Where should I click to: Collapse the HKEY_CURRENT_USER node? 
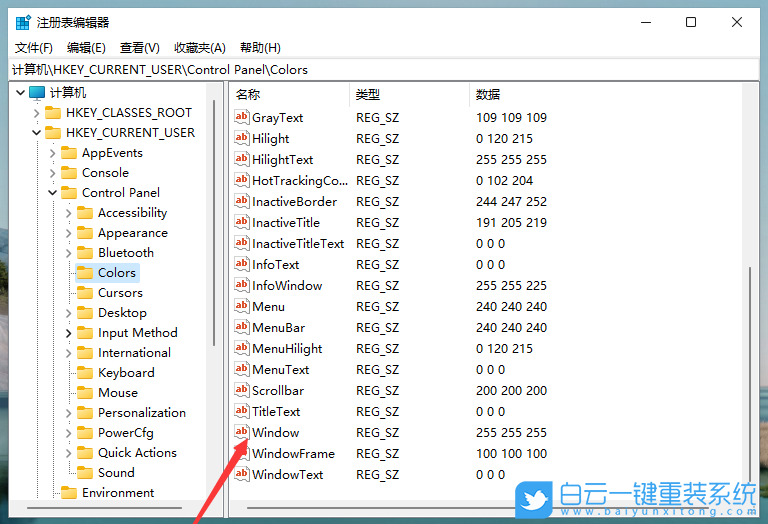pyautogui.click(x=36, y=133)
